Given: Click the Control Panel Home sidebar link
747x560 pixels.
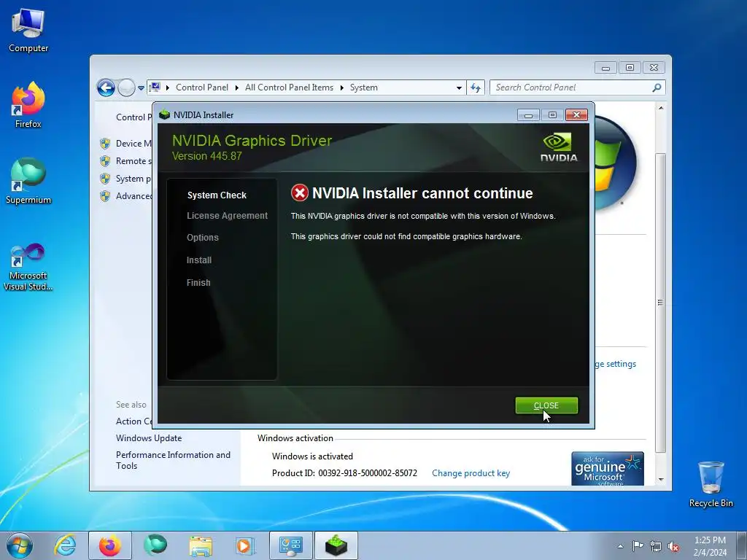Looking at the screenshot, I should coord(134,117).
